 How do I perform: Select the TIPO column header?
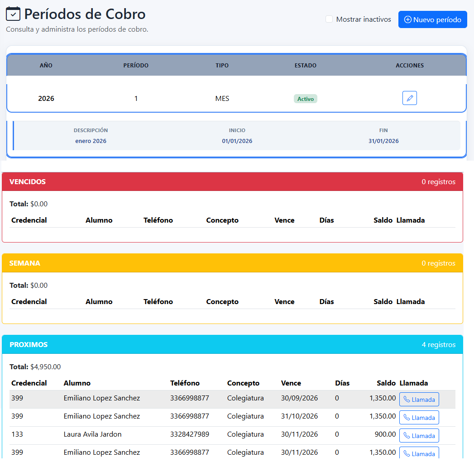pos(222,65)
